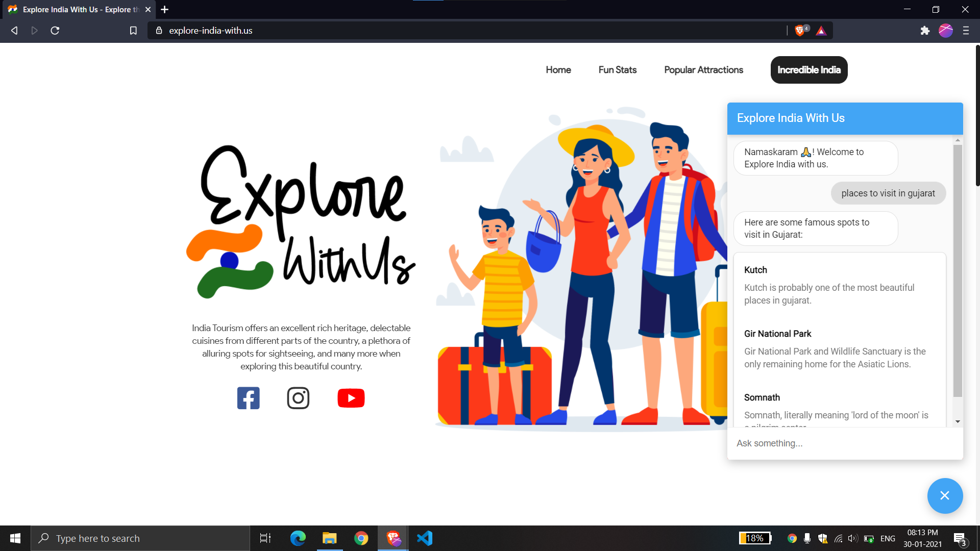
Task: Select the Kutch suggestion card
Action: click(x=839, y=285)
